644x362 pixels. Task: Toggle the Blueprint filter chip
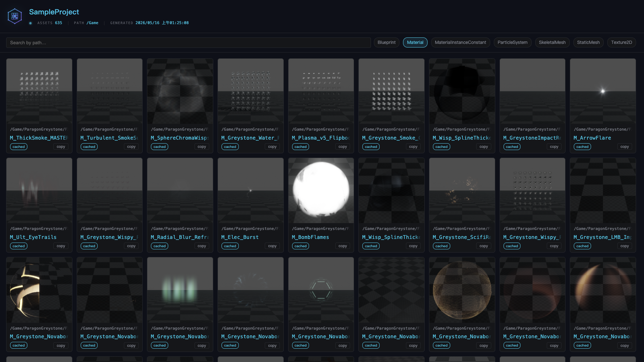(x=386, y=42)
